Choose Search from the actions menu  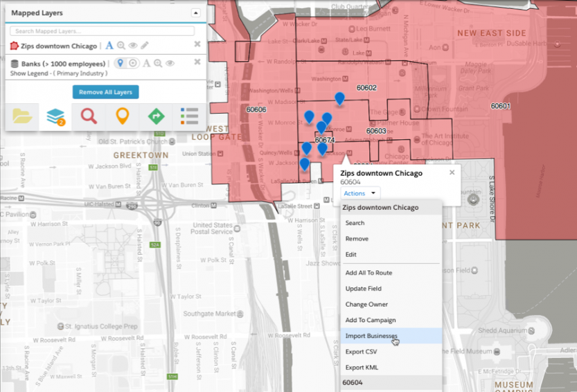point(391,223)
